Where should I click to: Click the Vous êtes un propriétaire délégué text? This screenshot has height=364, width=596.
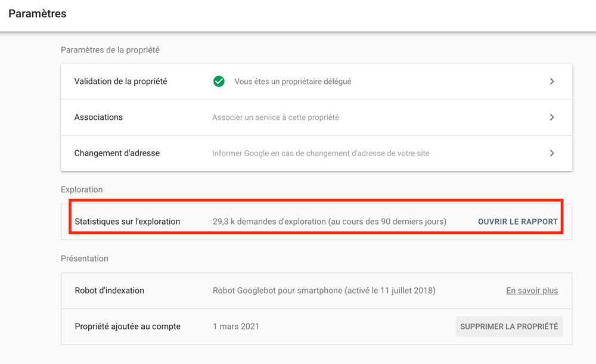click(x=293, y=82)
